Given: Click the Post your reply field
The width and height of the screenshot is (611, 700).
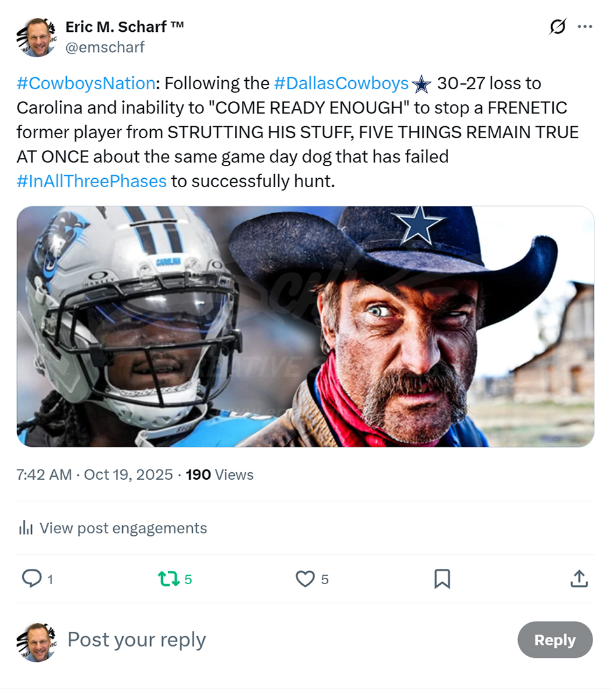Looking at the screenshot, I should [x=136, y=640].
